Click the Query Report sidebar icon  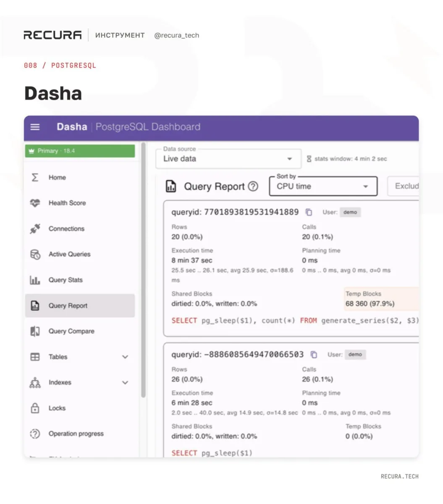click(x=35, y=305)
